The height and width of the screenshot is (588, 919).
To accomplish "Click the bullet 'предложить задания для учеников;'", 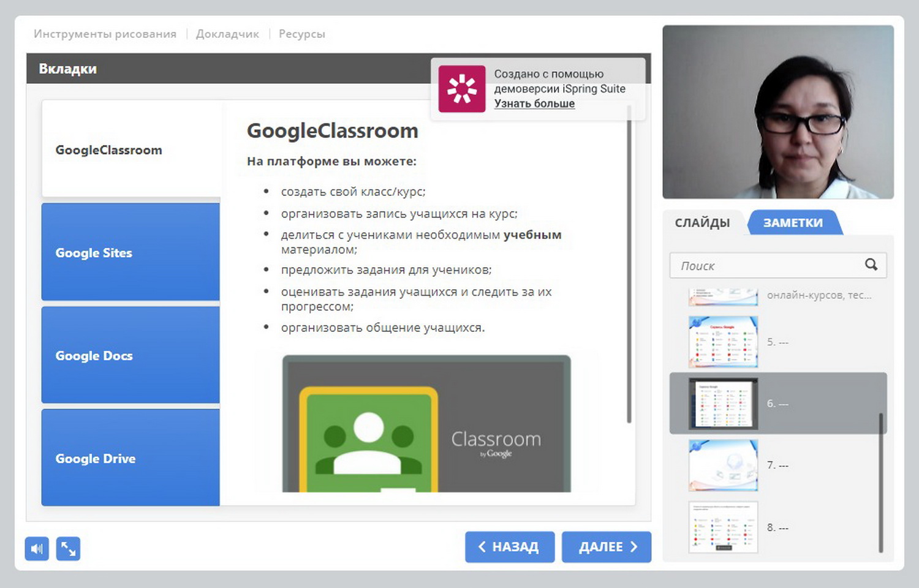I will pos(386,269).
